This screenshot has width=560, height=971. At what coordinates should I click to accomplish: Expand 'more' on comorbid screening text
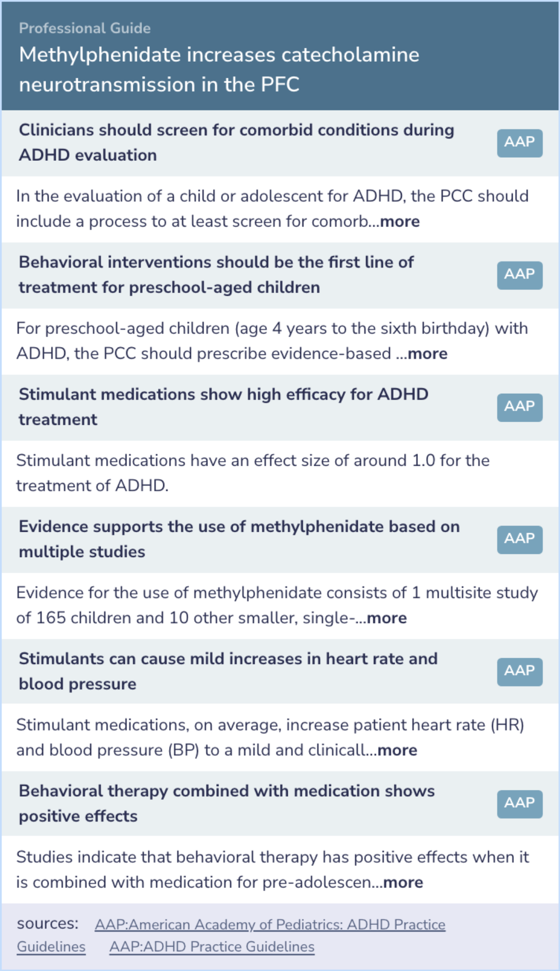[x=399, y=221]
